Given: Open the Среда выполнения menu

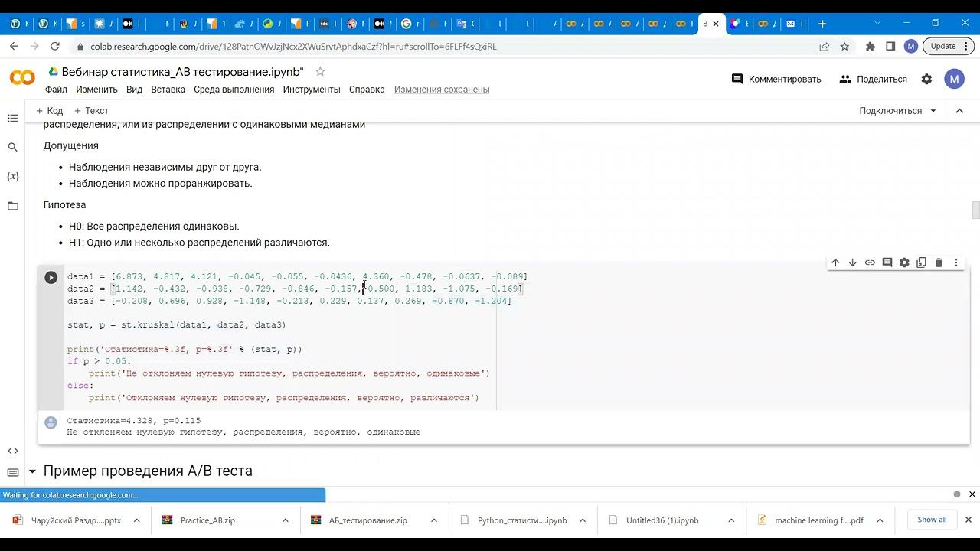Looking at the screenshot, I should [234, 90].
